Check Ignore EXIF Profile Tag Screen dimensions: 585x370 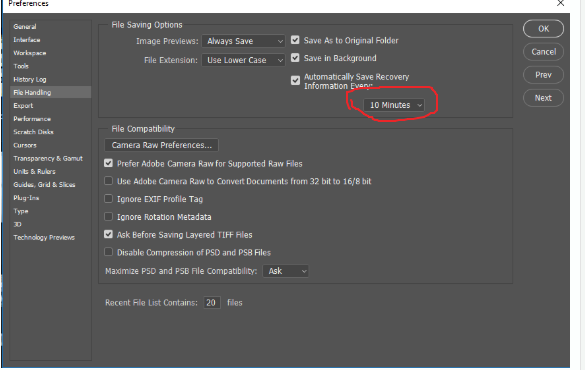108,199
